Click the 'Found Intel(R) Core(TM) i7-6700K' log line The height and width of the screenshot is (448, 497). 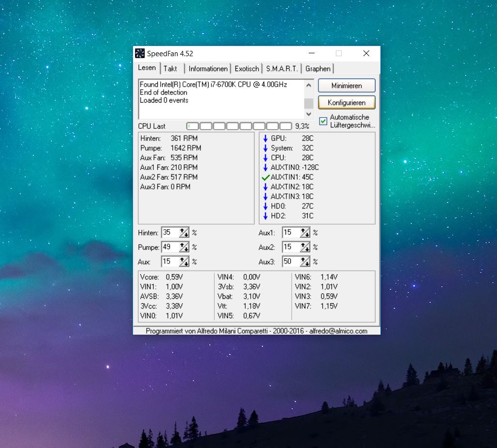213,84
